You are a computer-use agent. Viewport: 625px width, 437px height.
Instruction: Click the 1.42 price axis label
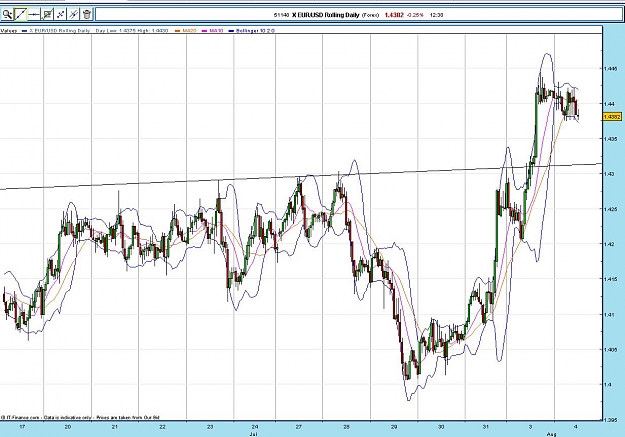pos(609,244)
